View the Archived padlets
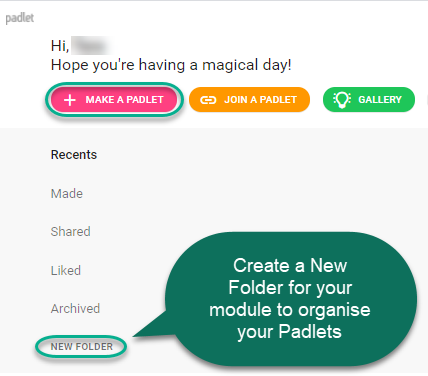Viewport: 428px width, 376px height. pos(75,309)
